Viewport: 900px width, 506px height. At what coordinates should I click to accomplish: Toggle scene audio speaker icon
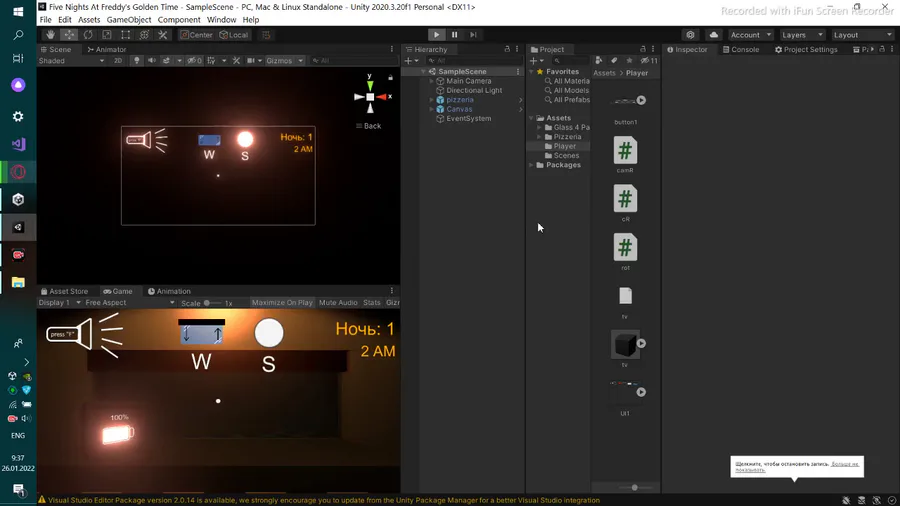[152, 61]
